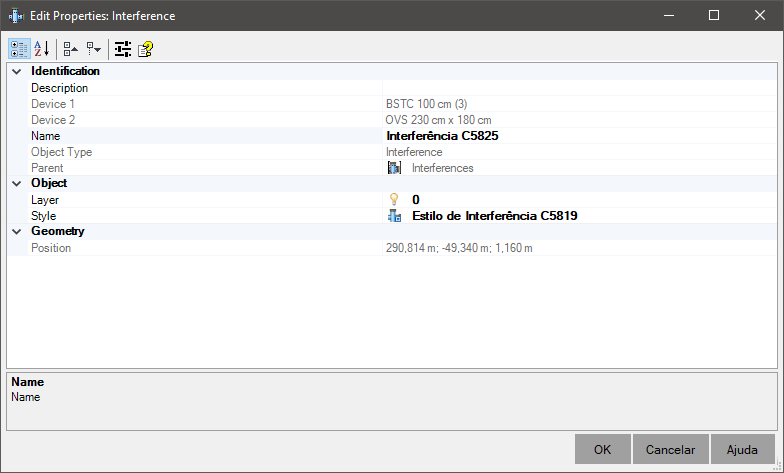
Task: Select the Layer property row
Action: click(x=392, y=200)
